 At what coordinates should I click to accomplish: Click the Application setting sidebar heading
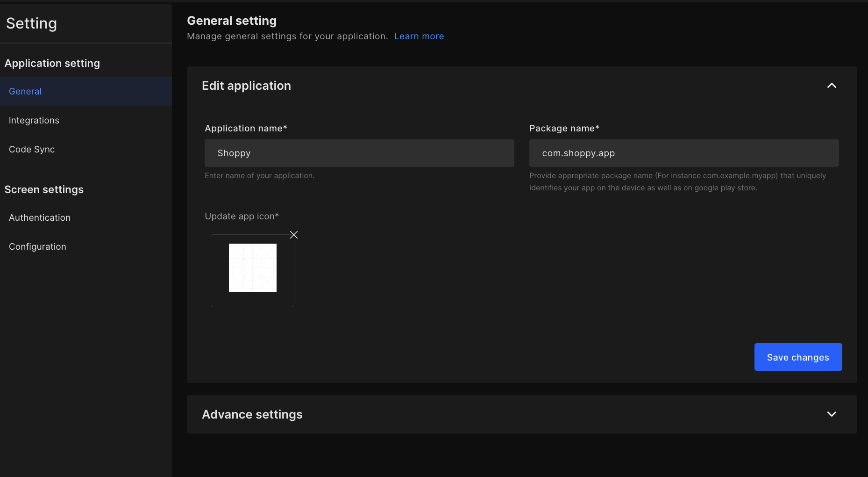pyautogui.click(x=52, y=63)
